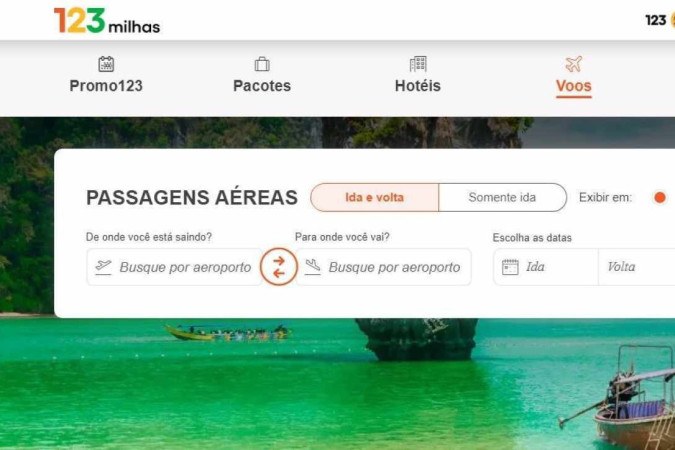
Task: Open the Ida date picker
Action: tap(546, 267)
